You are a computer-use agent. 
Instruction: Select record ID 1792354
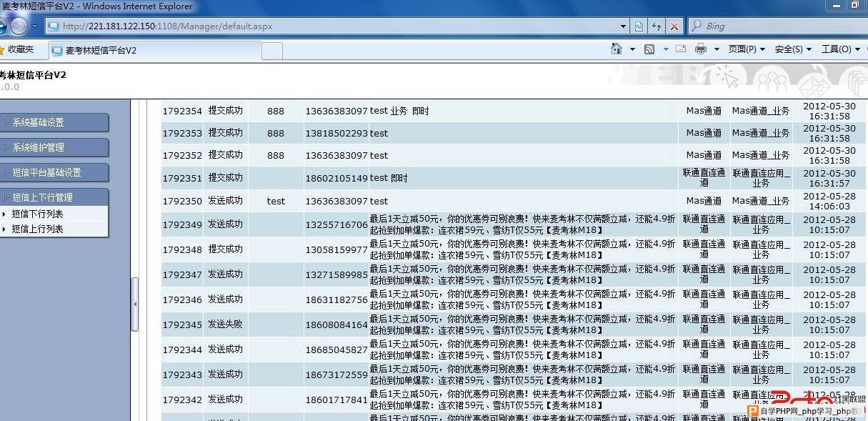tap(182, 111)
